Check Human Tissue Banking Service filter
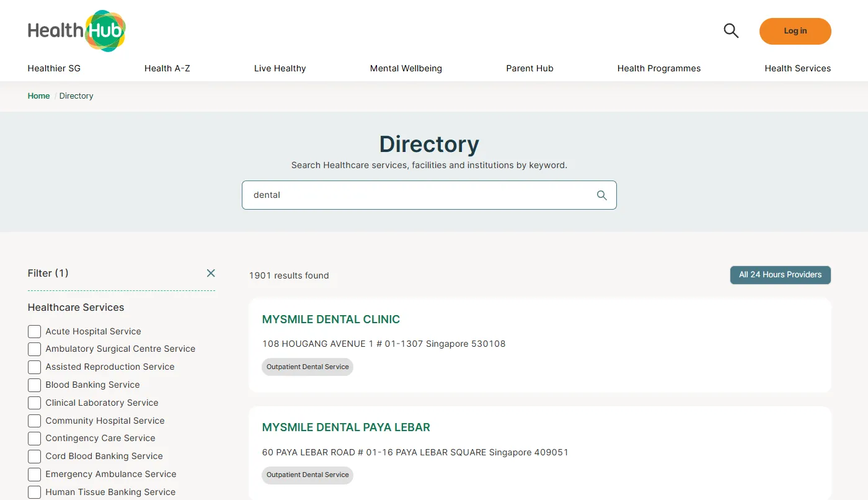 pos(34,493)
